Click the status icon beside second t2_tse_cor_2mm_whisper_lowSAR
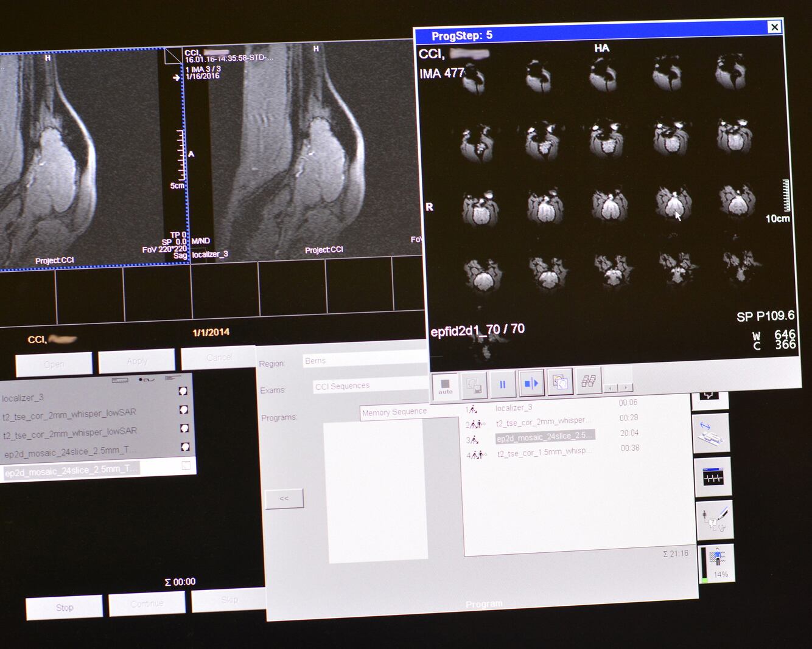 pyautogui.click(x=184, y=428)
